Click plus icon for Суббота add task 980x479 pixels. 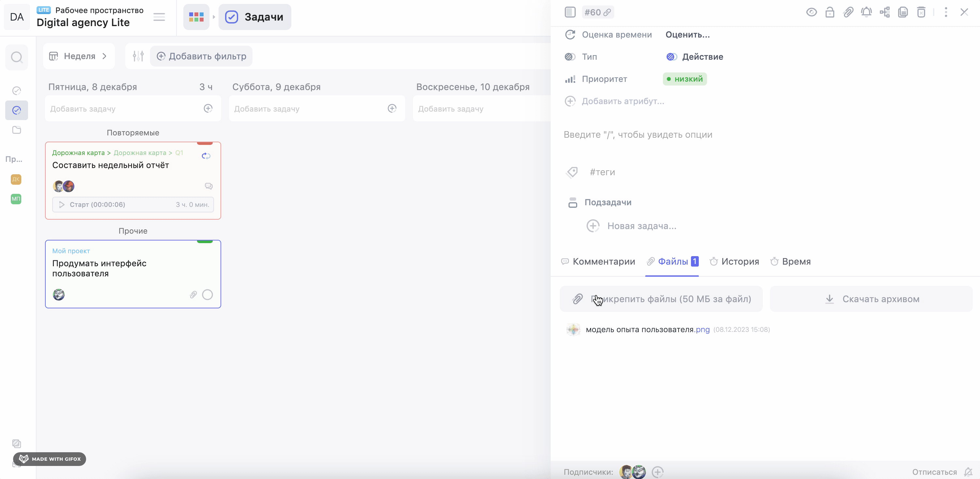click(392, 108)
